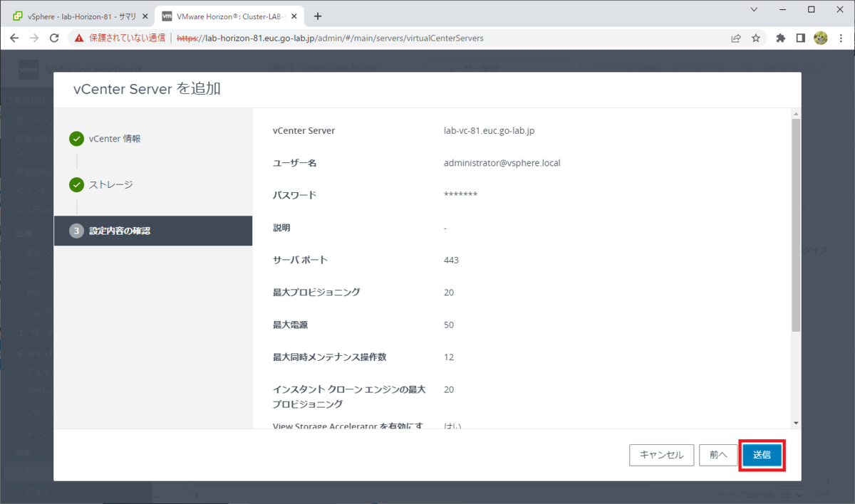This screenshot has width=855, height=504.
Task: Maximize the browser window
Action: [x=811, y=9]
